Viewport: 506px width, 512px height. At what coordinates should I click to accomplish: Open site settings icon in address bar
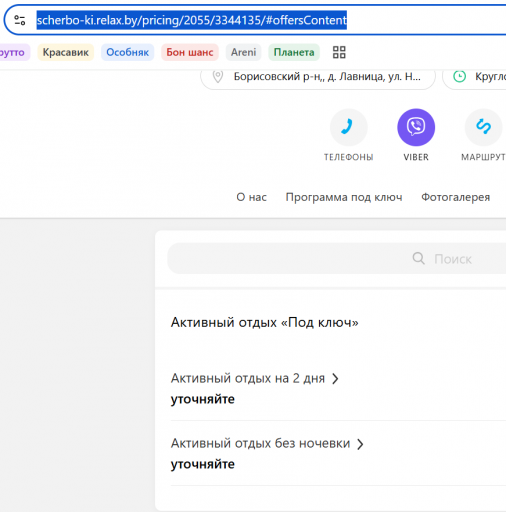[20, 20]
